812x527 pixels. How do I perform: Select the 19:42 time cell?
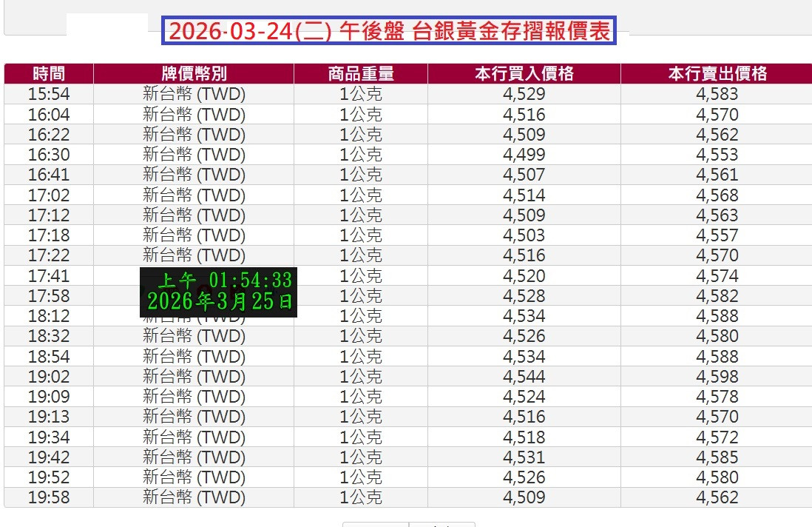(49, 457)
